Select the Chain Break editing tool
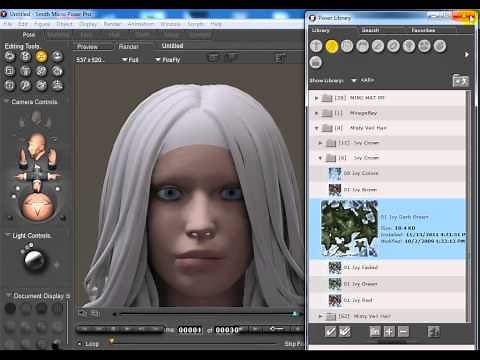Viewport: 480px width, 360px height. point(41,71)
